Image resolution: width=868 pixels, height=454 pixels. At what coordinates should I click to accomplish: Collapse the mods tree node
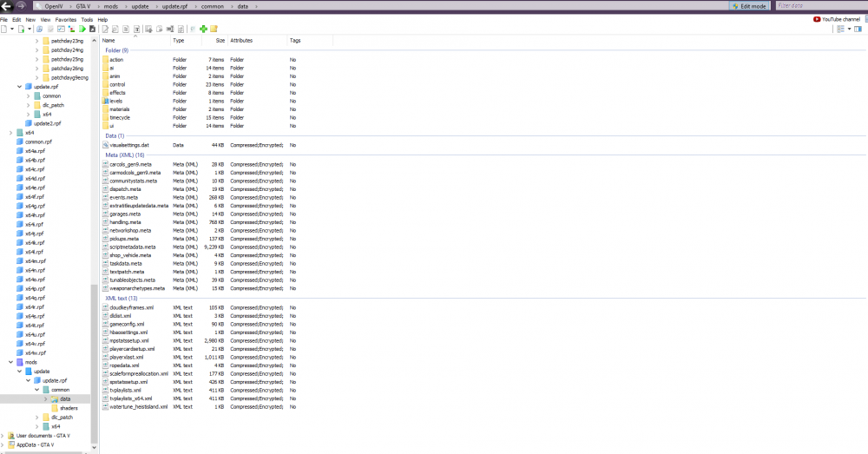click(10, 362)
